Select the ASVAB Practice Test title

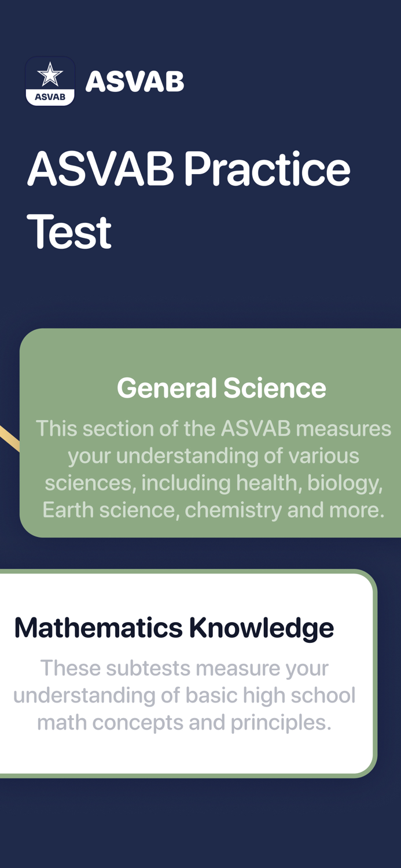[x=188, y=200]
